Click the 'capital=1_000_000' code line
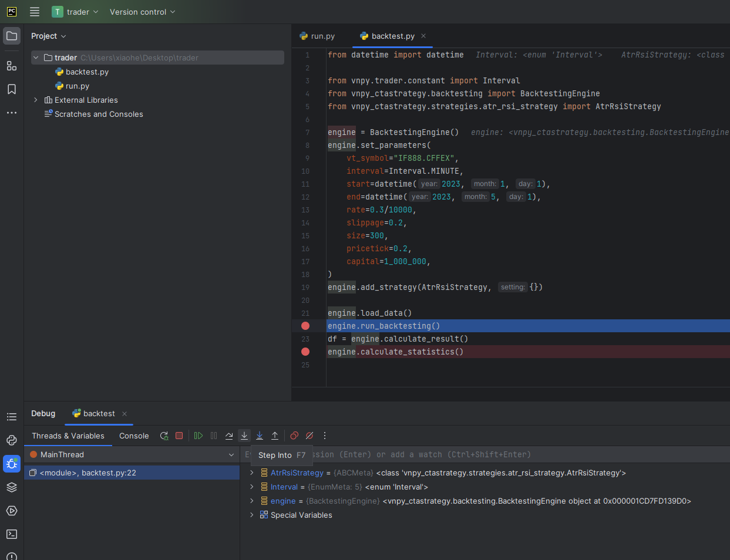 tap(389, 261)
